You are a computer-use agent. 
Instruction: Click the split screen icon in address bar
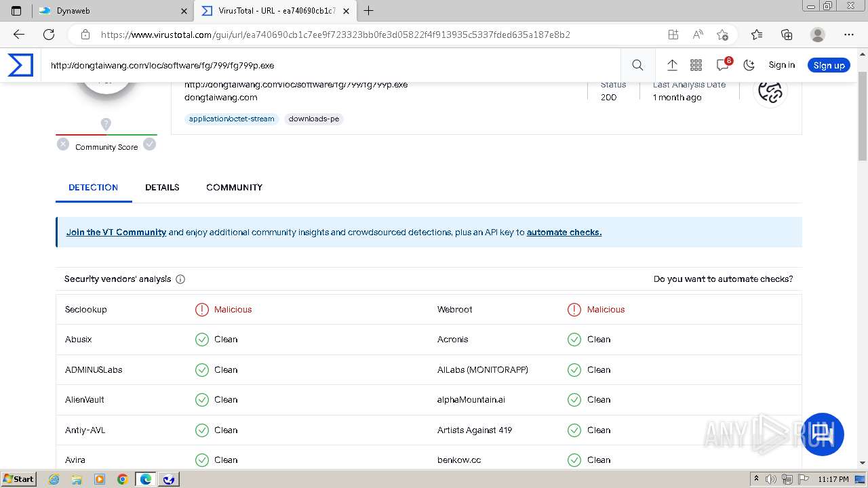[673, 35]
